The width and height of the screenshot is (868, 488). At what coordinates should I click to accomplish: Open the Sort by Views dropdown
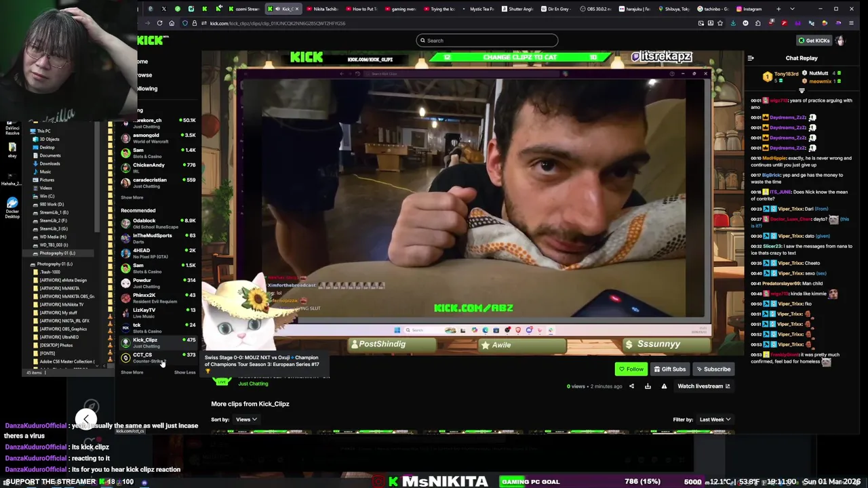click(x=245, y=420)
